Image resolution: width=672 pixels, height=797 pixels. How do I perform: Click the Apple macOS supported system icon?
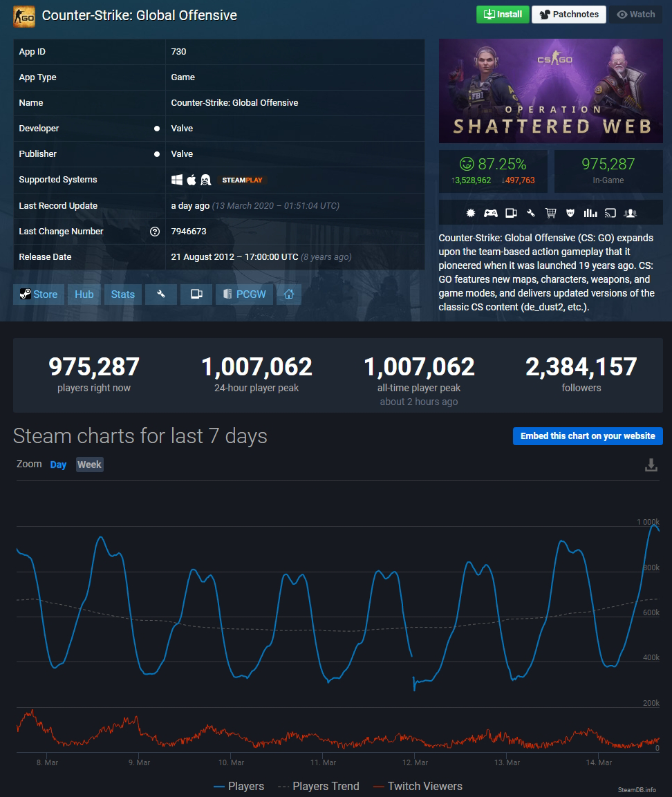pos(191,180)
